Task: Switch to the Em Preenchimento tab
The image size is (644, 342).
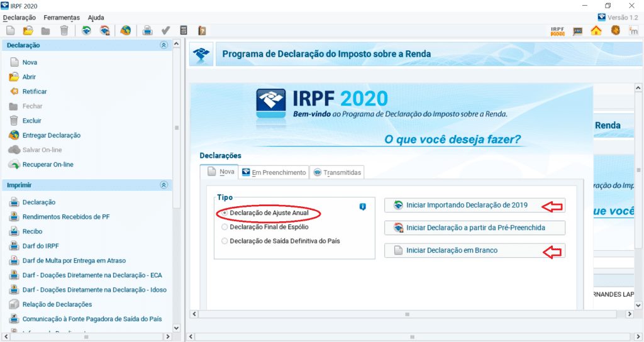Action: pos(274,172)
